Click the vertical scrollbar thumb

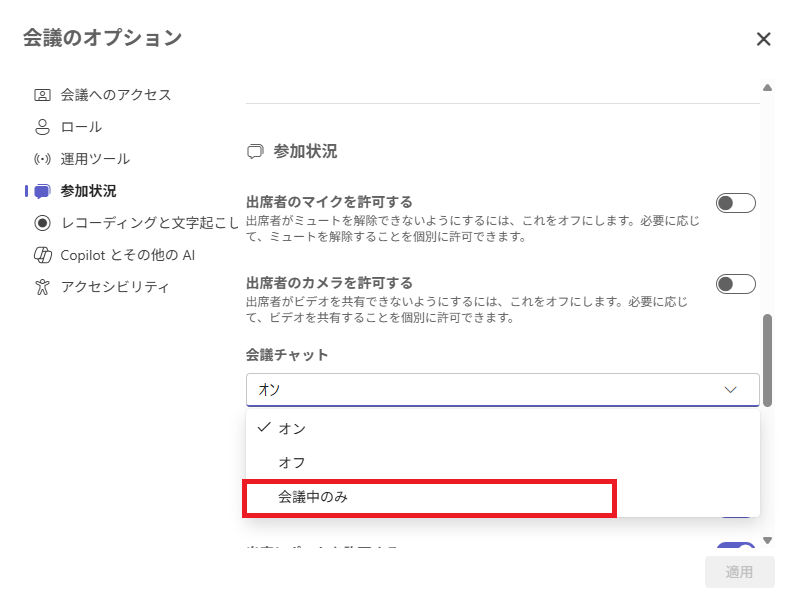pos(767,360)
